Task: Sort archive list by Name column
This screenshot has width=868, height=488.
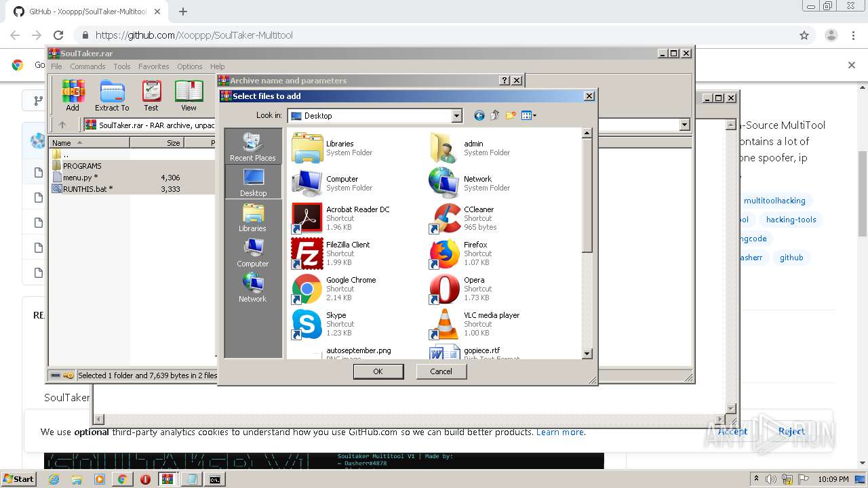Action: click(x=90, y=143)
